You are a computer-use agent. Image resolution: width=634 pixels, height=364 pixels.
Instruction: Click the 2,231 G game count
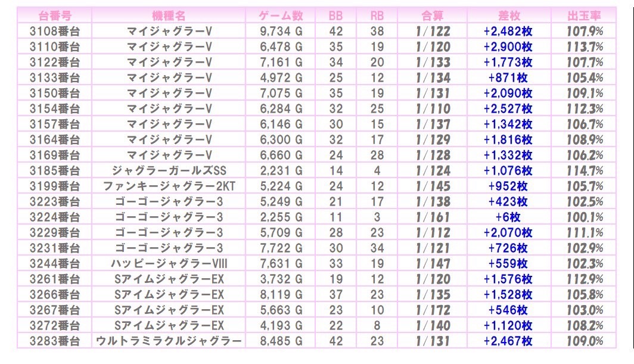(x=281, y=170)
